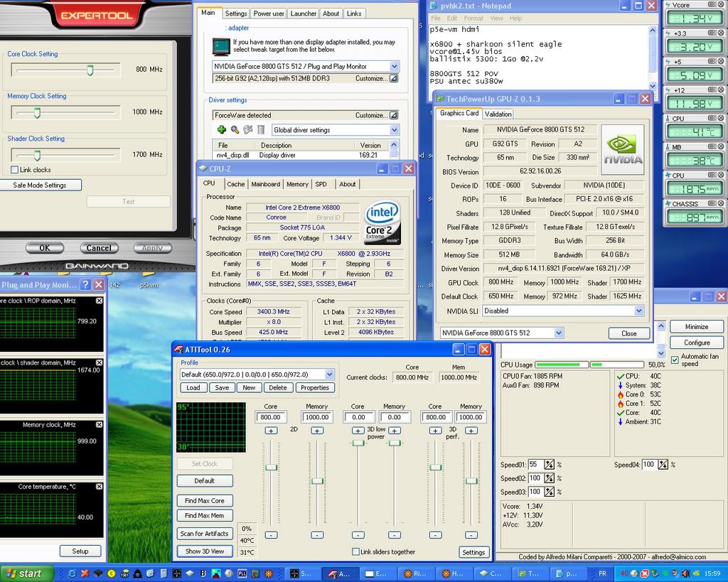Click Customize arrow icon beside ForceWare detected
Screen dimensions: 728x582
click(394, 115)
